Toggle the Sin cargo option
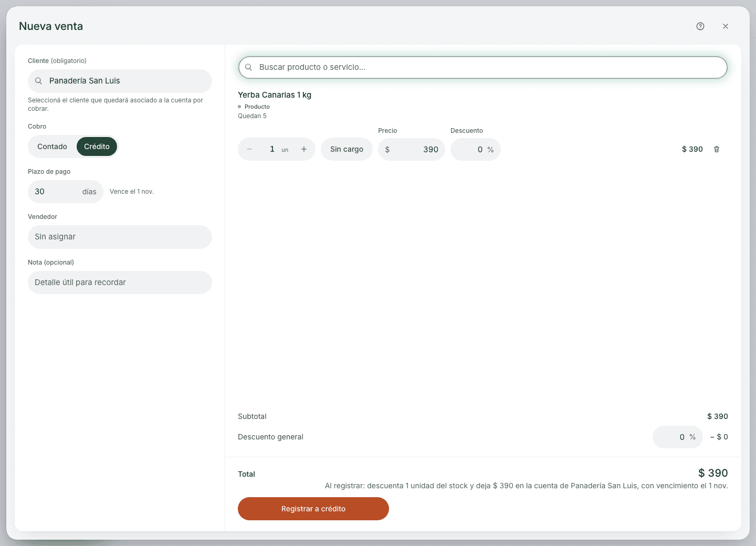Viewport: 756px width, 546px height. coord(346,149)
